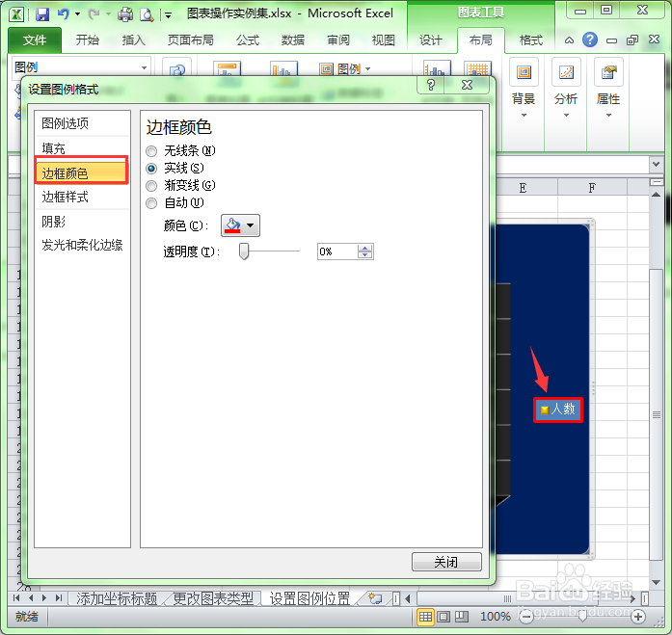Open the Customize Quick Access Toolbar dropdown

pyautogui.click(x=169, y=15)
